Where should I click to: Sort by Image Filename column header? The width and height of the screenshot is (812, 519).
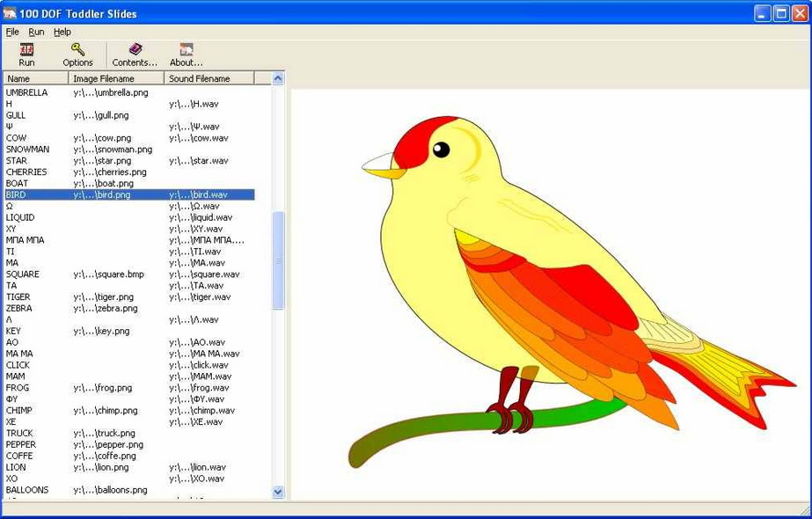(x=116, y=78)
